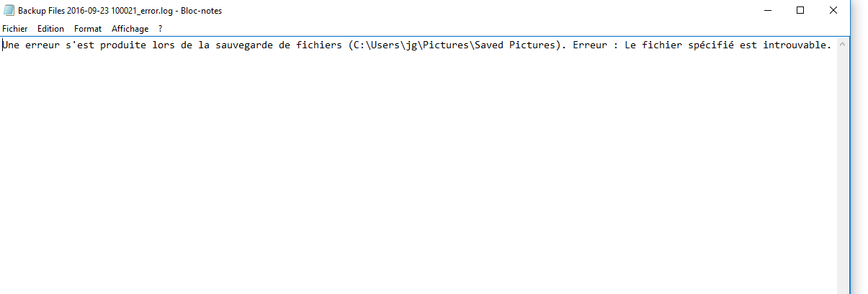The image size is (868, 294).
Task: Open the Format menu
Action: (88, 29)
